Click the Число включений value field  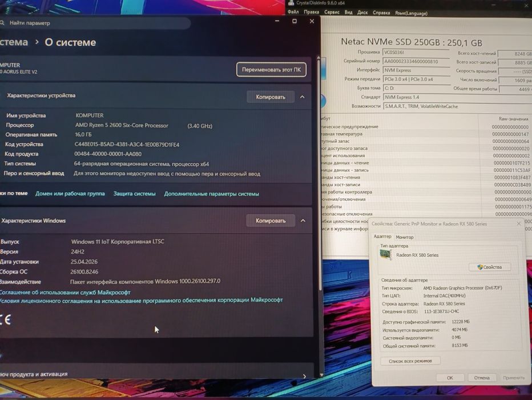tap(515, 81)
